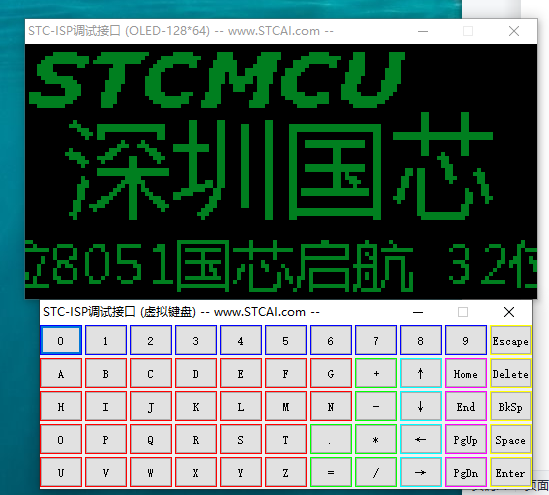Tap the letter H key

tap(61, 406)
